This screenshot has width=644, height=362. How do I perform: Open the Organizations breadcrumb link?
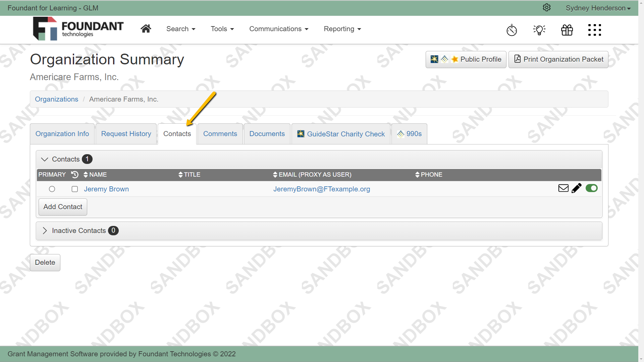pyautogui.click(x=56, y=99)
